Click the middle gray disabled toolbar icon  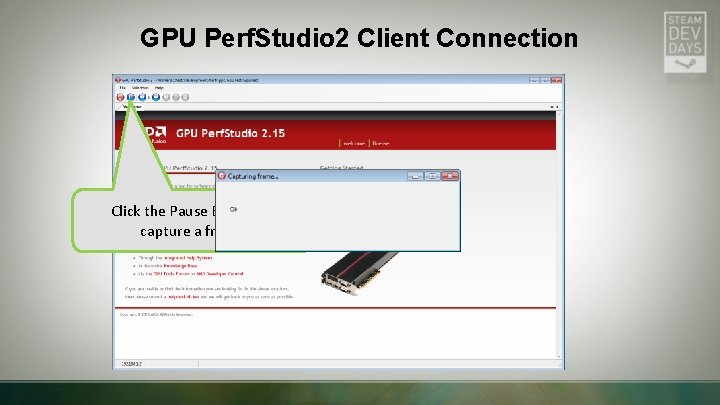176,97
